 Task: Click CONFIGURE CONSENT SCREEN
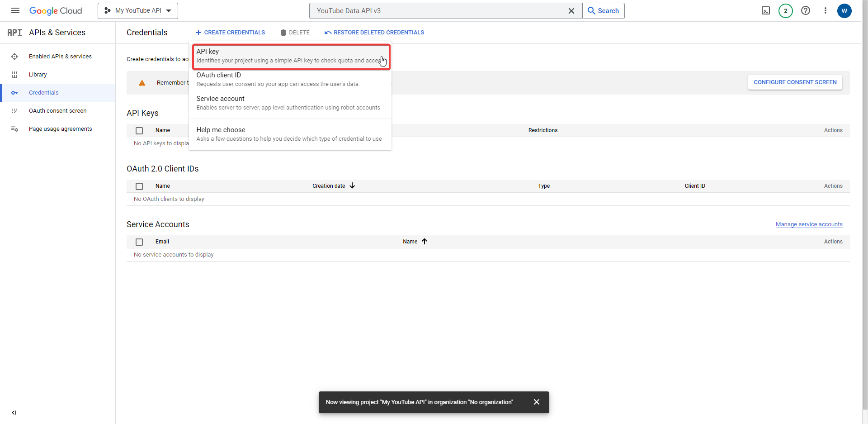pos(795,82)
